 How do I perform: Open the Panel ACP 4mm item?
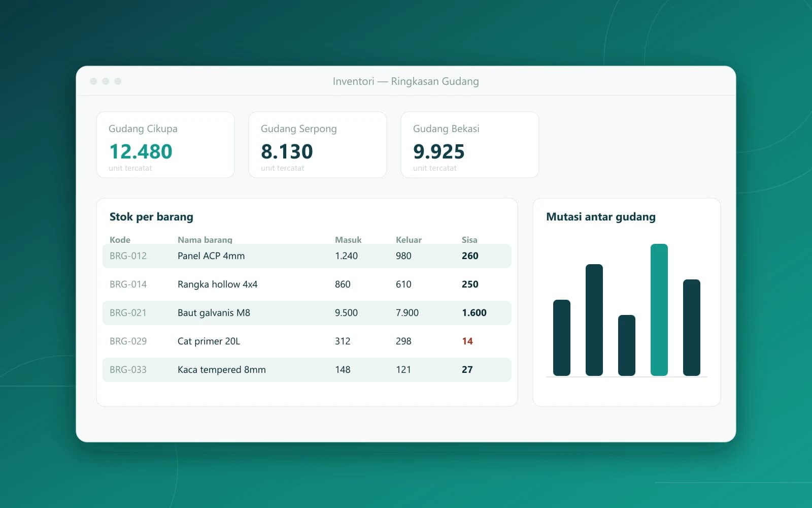click(211, 256)
